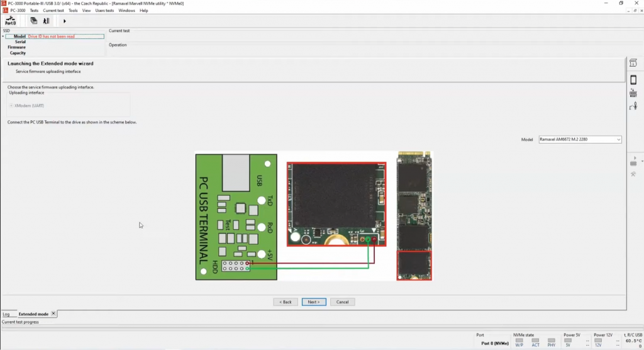This screenshot has height=350, width=644.
Task: Click the overlapping windows toolbar icon
Action: point(34,21)
